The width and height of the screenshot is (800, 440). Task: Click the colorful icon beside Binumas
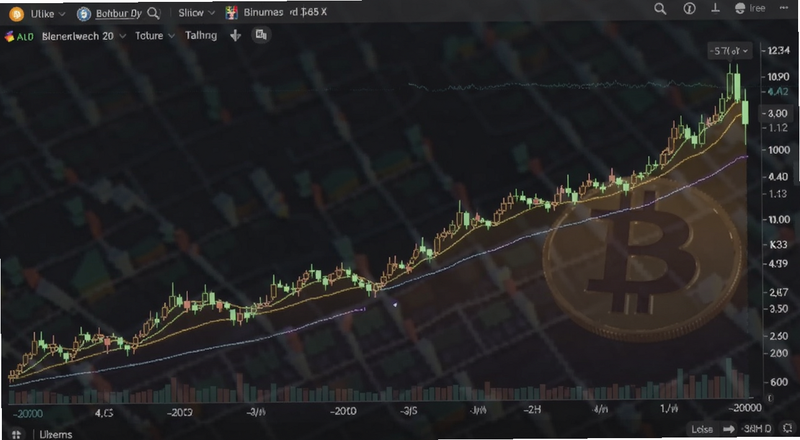pos(232,13)
